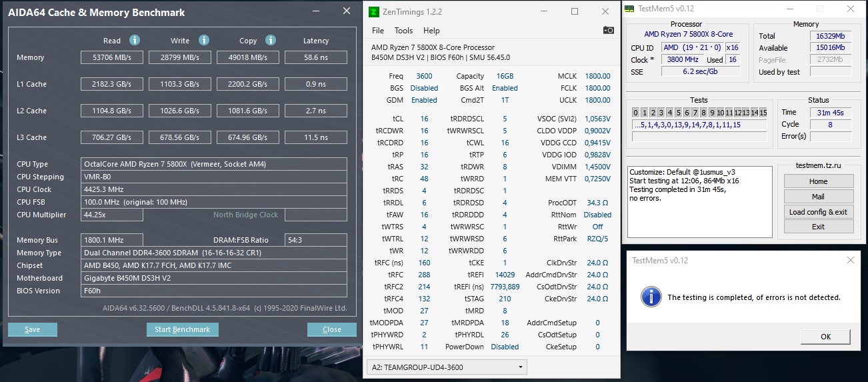Take a ZenTimings screenshot with camera icon

tap(608, 30)
